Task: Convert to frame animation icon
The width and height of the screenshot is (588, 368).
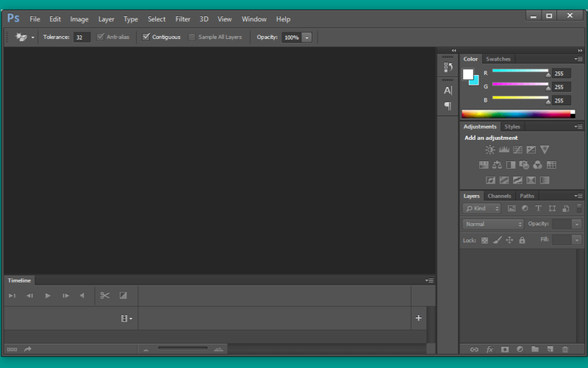Action: point(12,349)
